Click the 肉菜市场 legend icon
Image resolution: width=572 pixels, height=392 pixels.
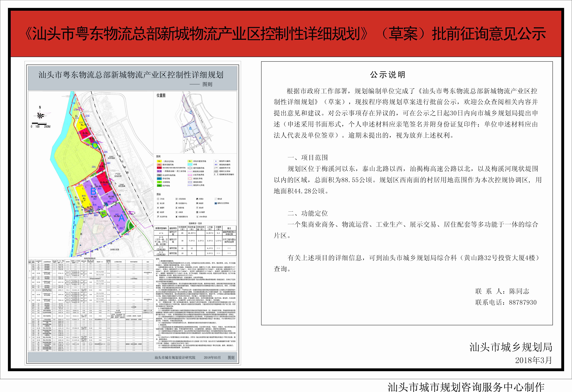point(177,208)
